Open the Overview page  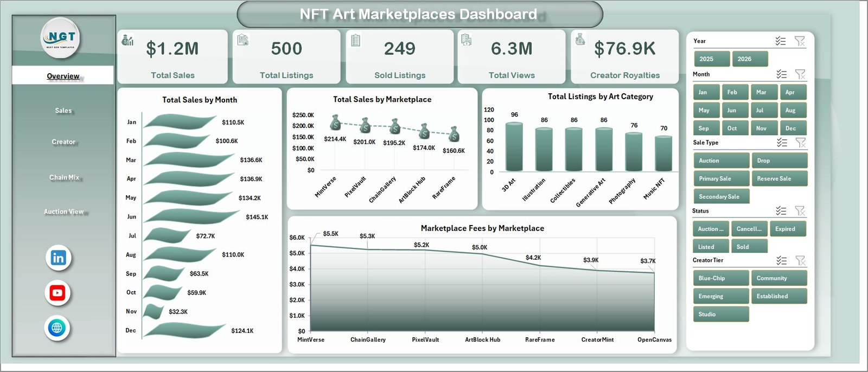pos(63,76)
